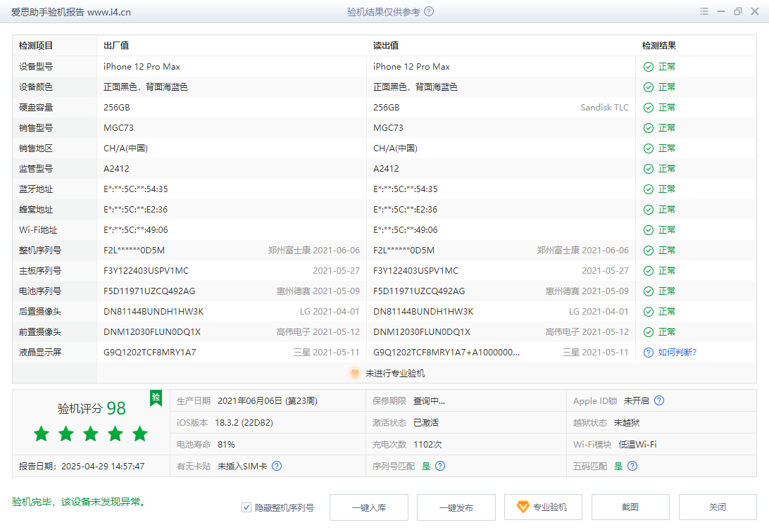Click production date 2021年06月06日 (第23周)

[x=268, y=400]
